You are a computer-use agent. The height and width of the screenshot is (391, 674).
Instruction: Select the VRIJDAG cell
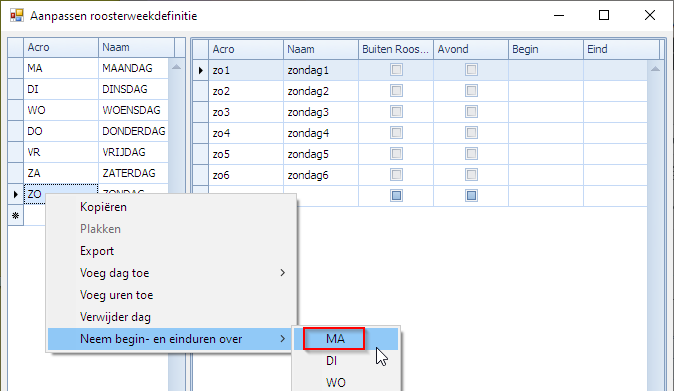[133, 153]
